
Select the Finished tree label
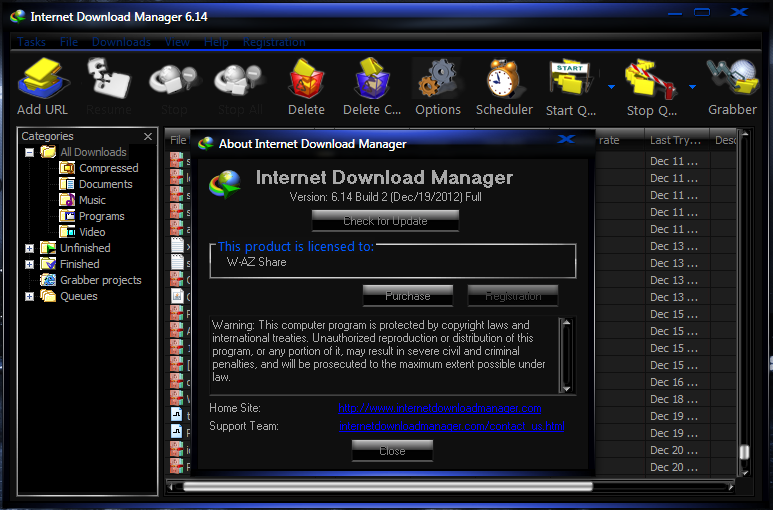coord(79,264)
